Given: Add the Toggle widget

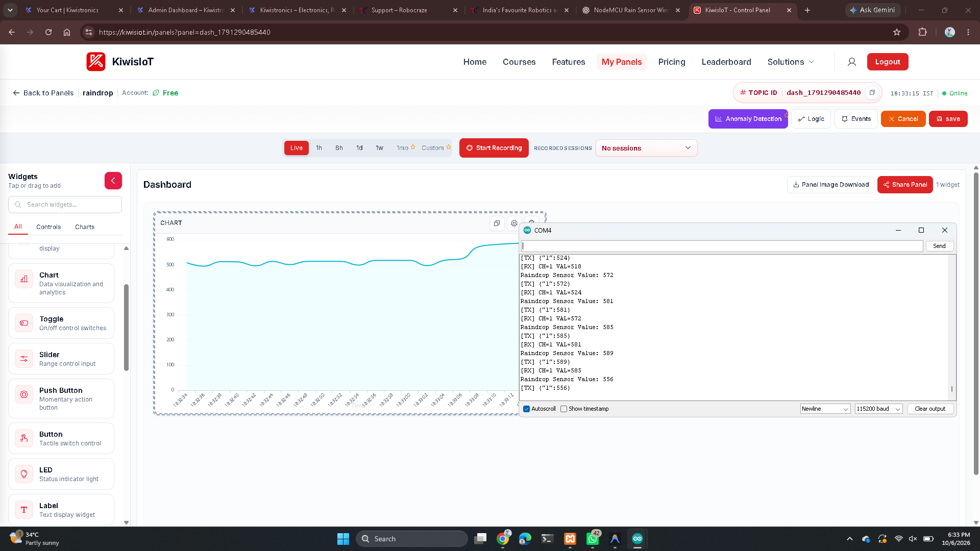Looking at the screenshot, I should point(61,323).
